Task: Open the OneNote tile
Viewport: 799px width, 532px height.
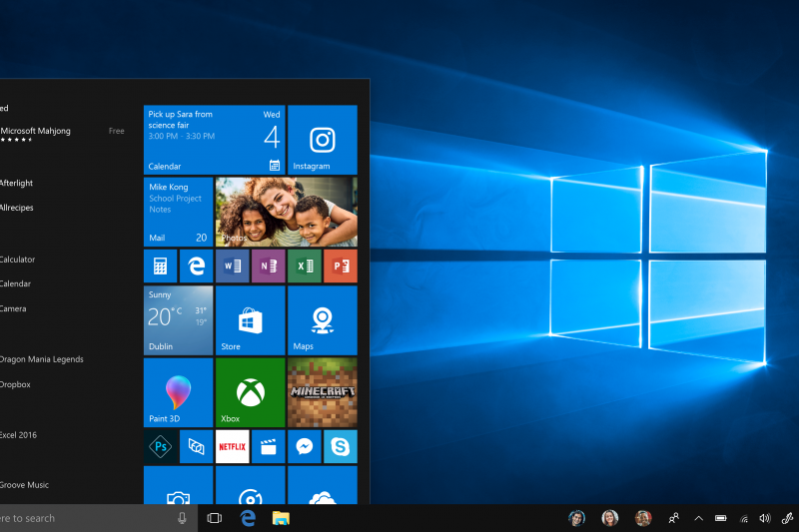Action: pos(269,266)
